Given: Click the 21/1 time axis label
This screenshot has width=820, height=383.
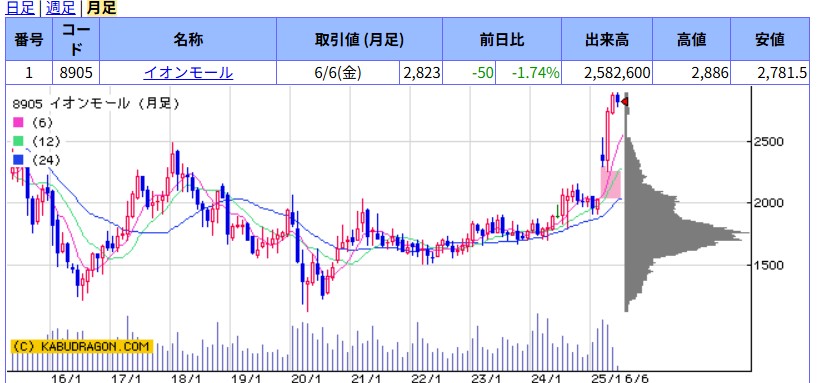Looking at the screenshot, I should [x=367, y=378].
